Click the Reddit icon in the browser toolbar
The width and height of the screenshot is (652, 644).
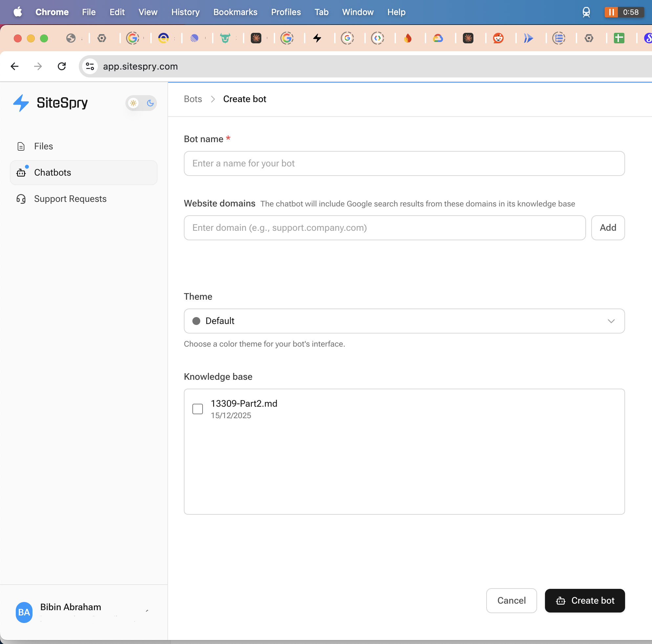498,38
